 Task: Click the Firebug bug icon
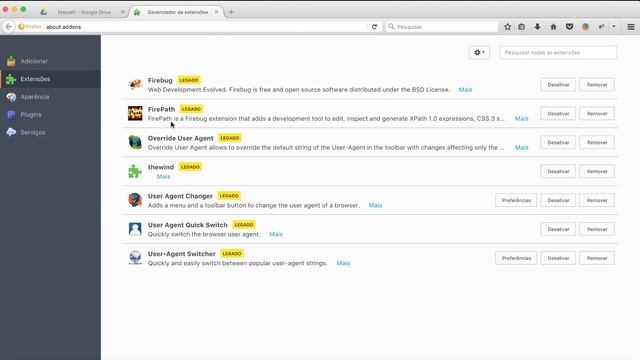click(x=135, y=84)
